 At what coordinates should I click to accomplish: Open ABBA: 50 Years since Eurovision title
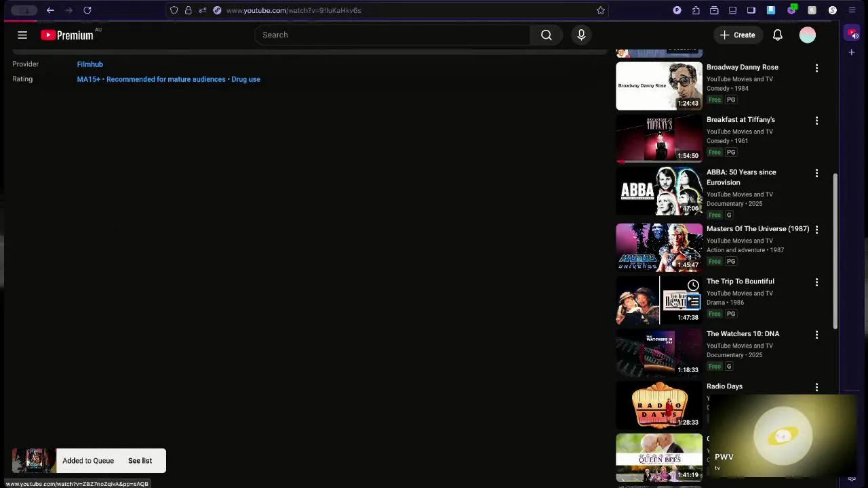click(741, 178)
